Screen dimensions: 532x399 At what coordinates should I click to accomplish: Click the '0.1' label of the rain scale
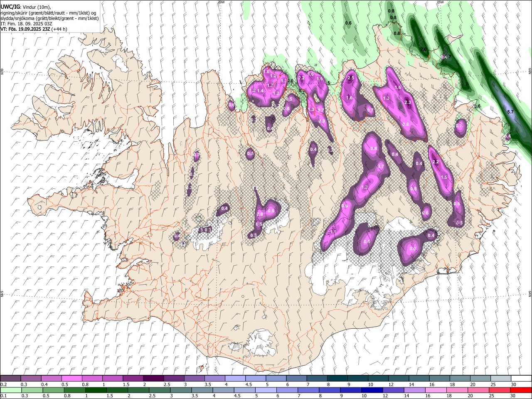3,396
